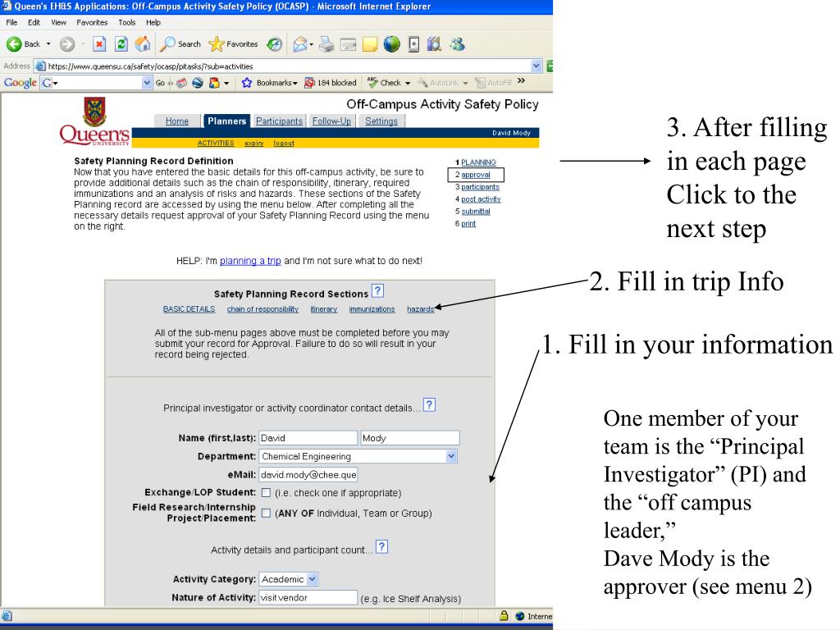Click the Print icon
Image resolution: width=840 pixels, height=630 pixels.
[326, 44]
